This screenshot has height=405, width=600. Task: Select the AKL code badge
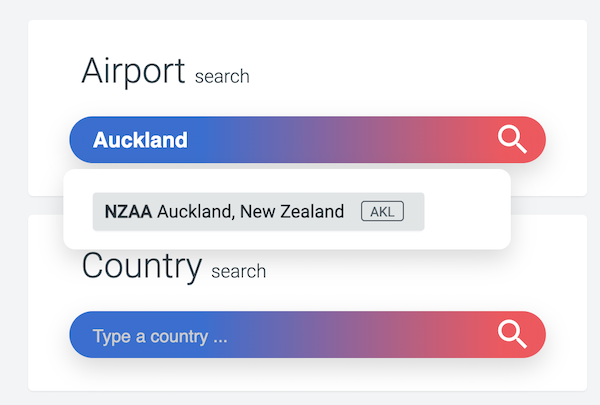pos(382,212)
